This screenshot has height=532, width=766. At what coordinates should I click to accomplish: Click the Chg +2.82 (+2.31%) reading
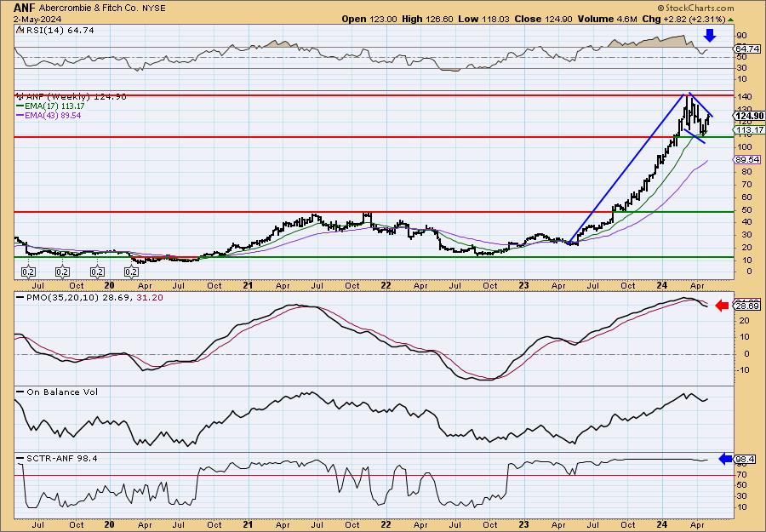coord(684,19)
